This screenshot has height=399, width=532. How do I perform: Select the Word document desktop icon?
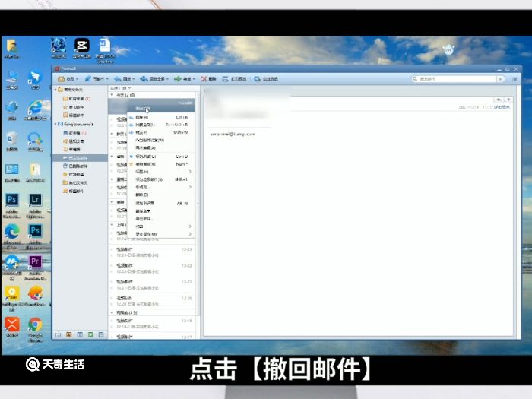[105, 50]
